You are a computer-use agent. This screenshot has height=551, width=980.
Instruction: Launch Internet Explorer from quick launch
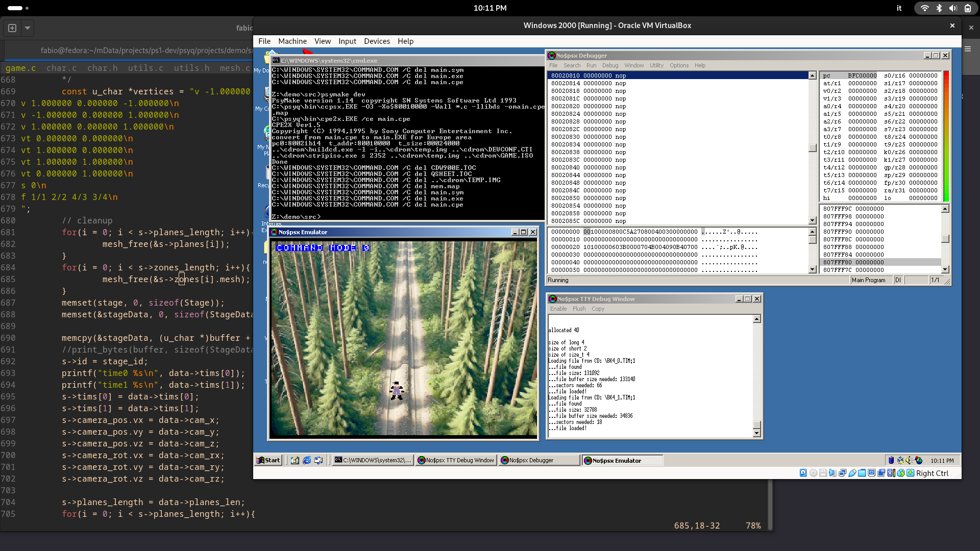(307, 460)
